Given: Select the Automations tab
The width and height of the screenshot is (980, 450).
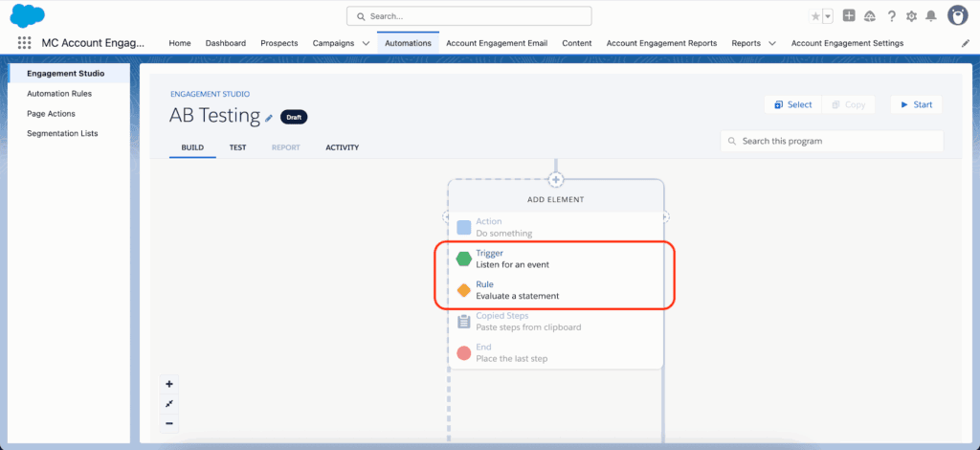Looking at the screenshot, I should pos(408,43).
